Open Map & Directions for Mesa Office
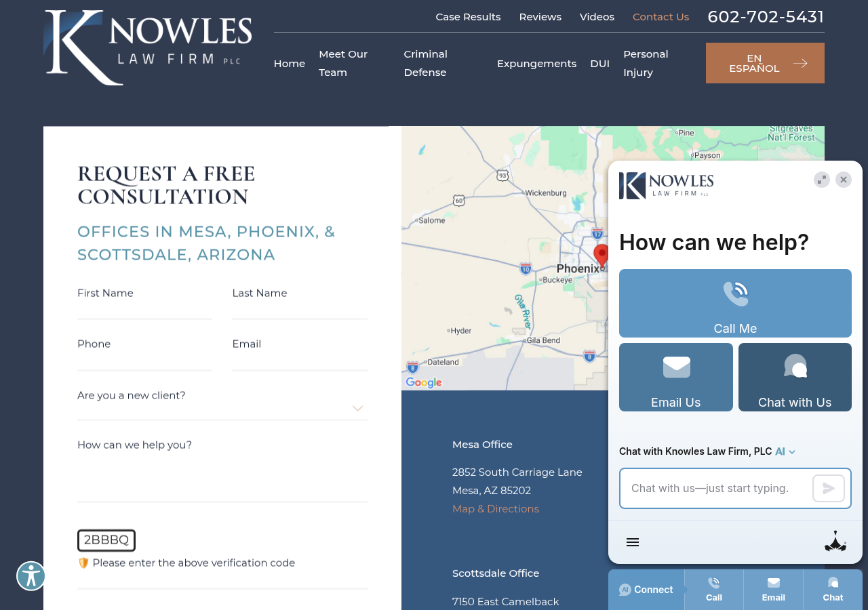 (x=496, y=509)
